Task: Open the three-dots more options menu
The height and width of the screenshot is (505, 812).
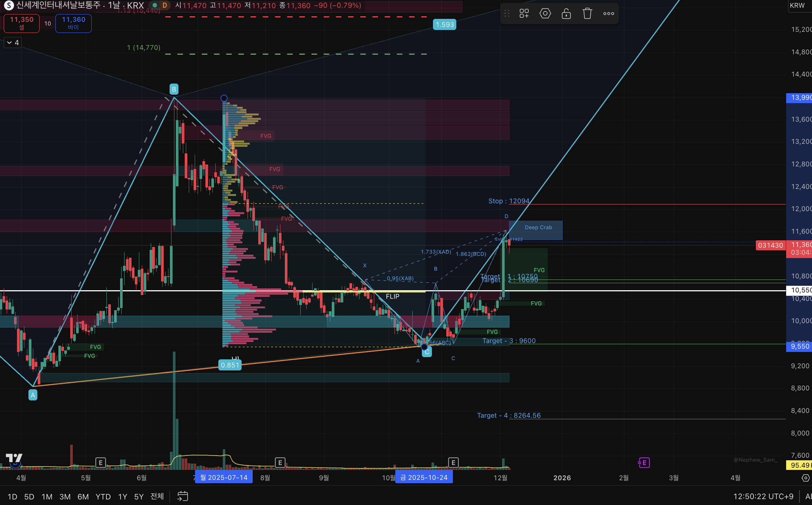Action: [608, 14]
